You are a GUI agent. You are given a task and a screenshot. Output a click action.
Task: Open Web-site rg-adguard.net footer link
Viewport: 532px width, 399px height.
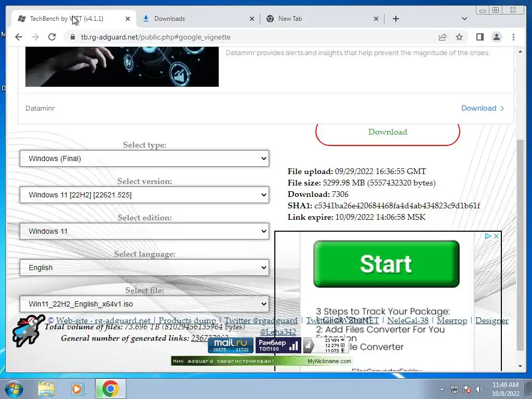click(x=103, y=320)
